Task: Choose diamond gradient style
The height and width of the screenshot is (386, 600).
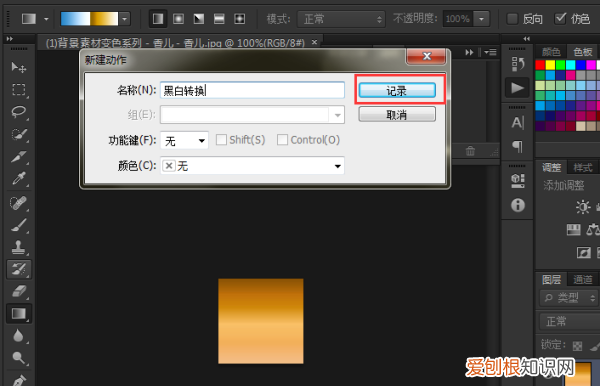Action: [240, 18]
